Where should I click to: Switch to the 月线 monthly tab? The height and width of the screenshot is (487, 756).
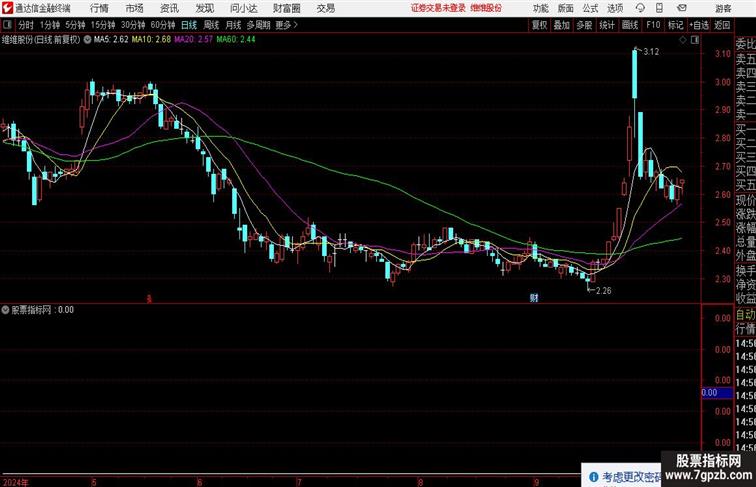pos(233,25)
